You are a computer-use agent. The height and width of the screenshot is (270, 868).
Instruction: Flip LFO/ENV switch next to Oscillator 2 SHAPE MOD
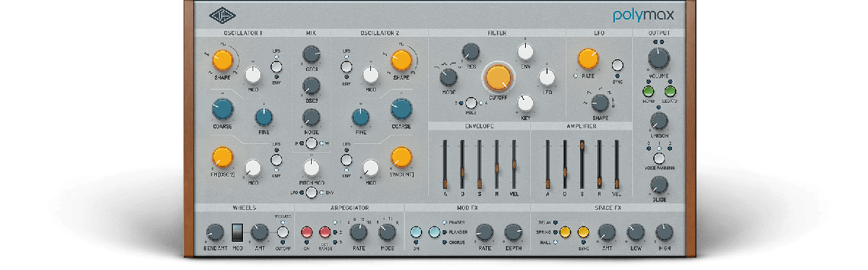click(x=346, y=67)
